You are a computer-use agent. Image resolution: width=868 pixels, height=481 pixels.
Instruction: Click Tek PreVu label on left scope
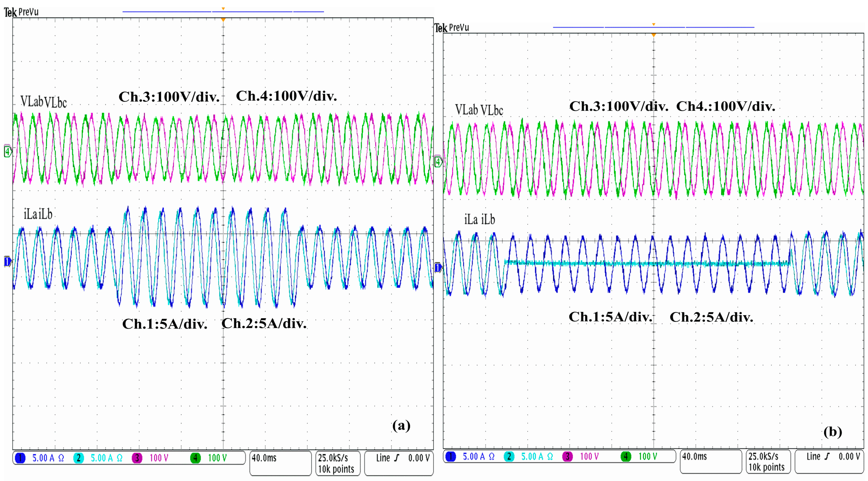[21, 12]
